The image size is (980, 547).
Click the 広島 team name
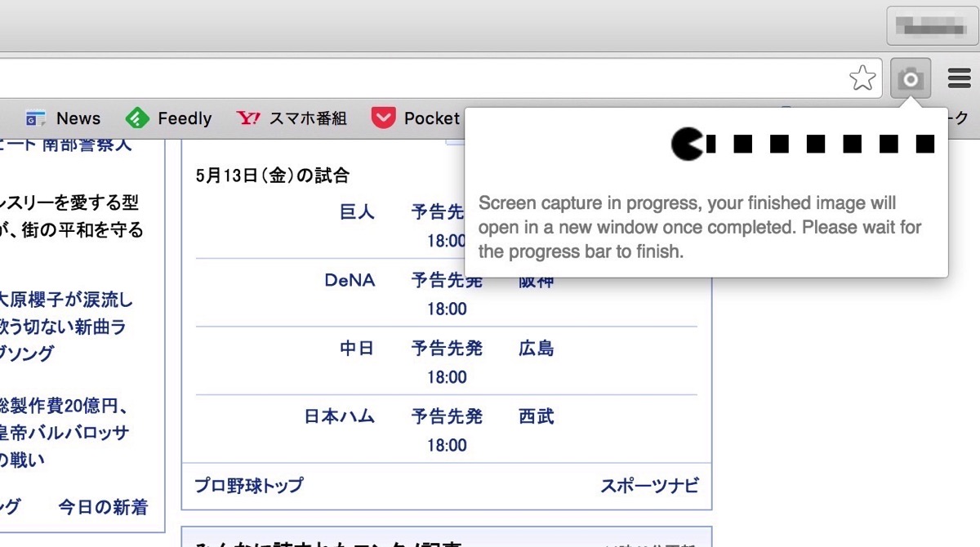[537, 349]
